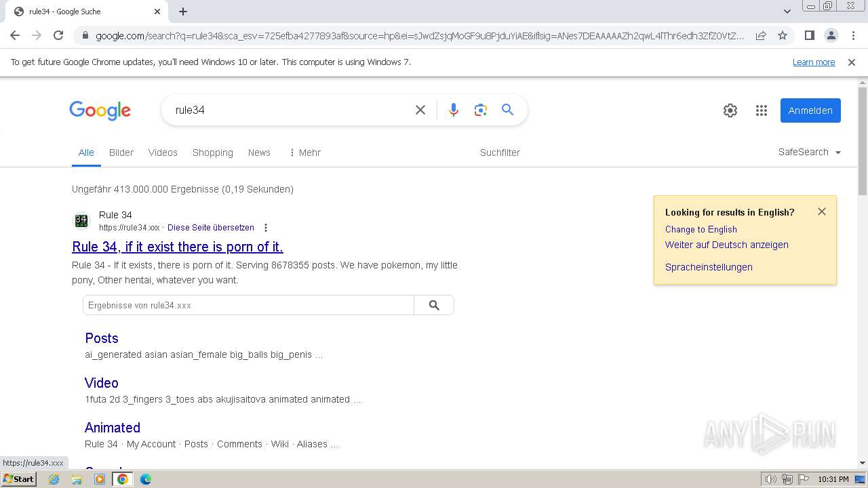Click the site search magnifier button

tap(434, 305)
